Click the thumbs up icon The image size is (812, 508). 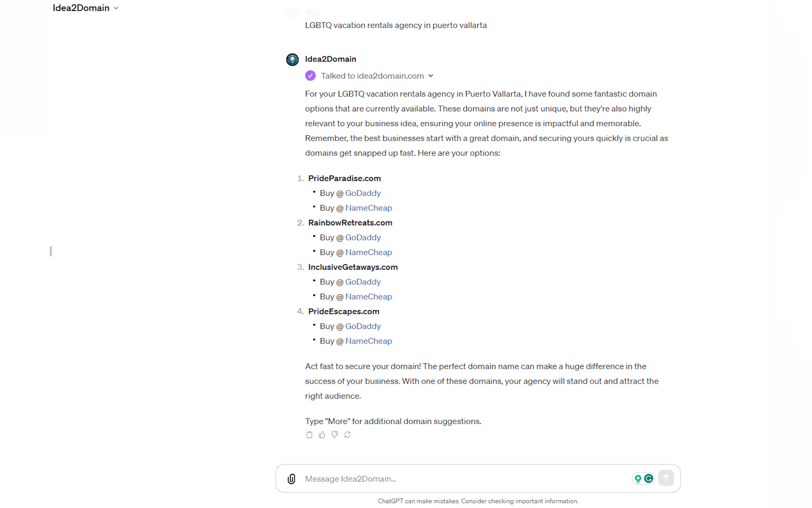pos(322,435)
